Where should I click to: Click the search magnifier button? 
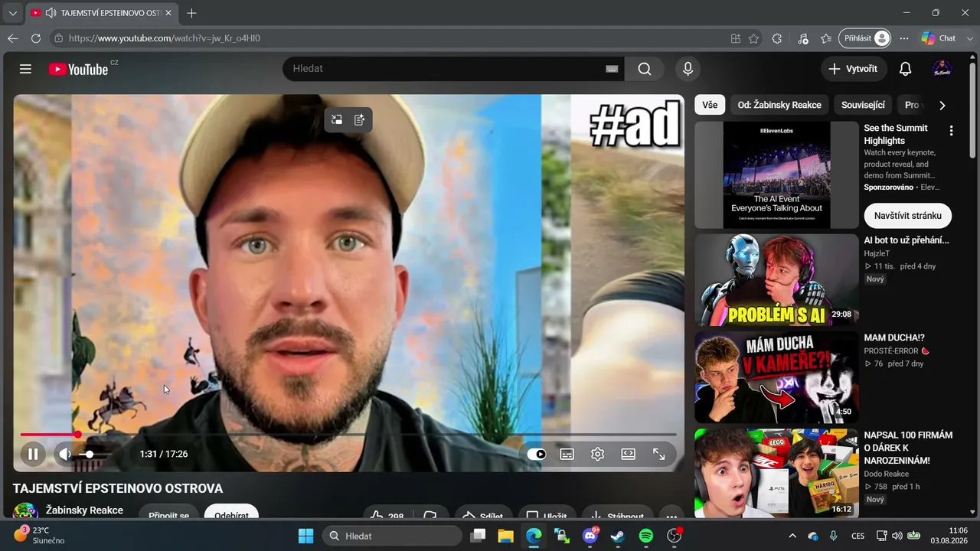[x=645, y=69]
